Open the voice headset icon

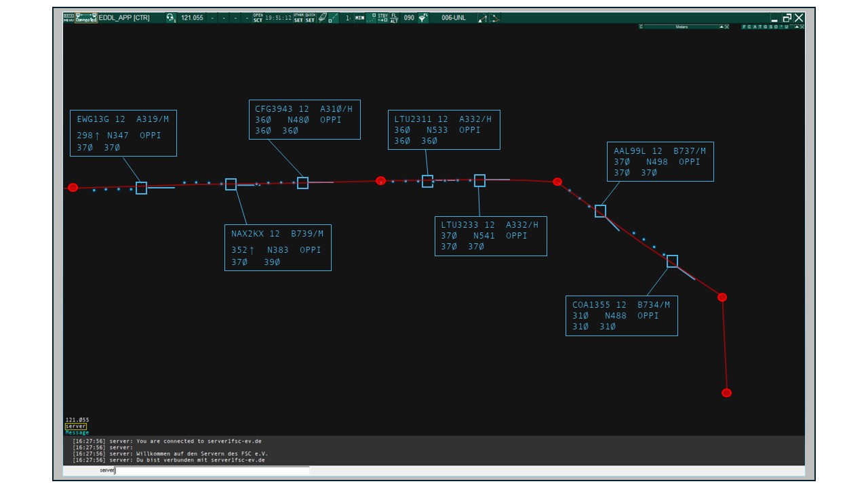point(171,18)
